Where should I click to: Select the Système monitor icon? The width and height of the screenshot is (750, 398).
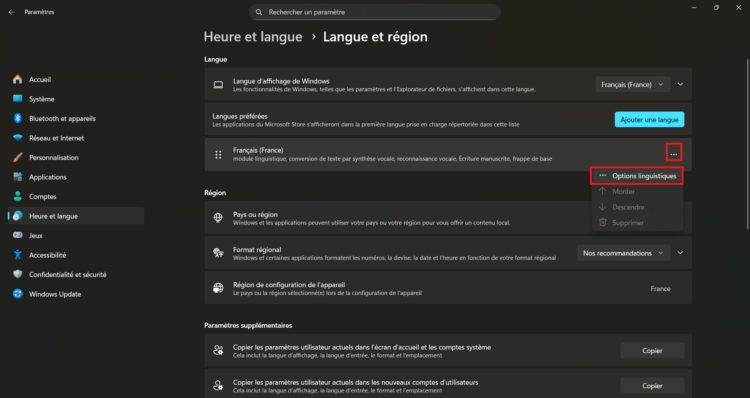18,99
